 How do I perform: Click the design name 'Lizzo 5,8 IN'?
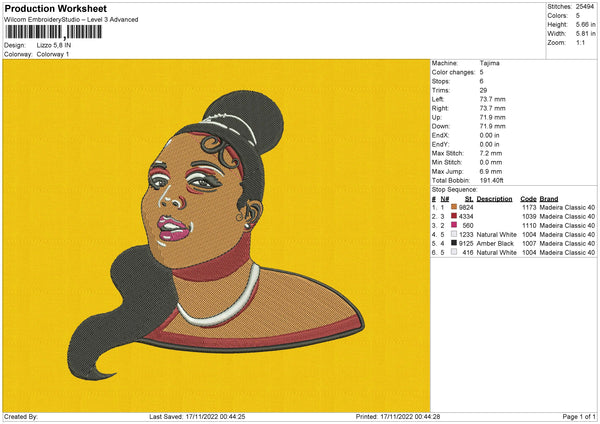tap(54, 45)
